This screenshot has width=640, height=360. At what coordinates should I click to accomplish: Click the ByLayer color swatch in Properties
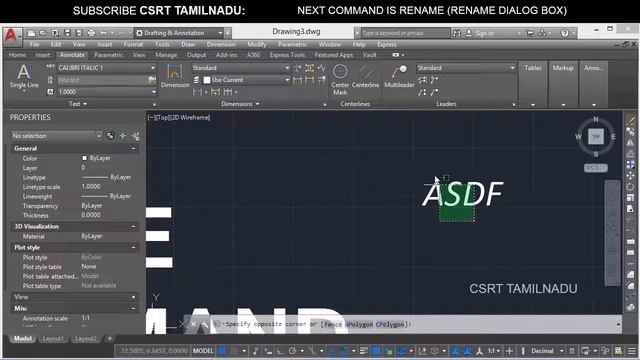pyautogui.click(x=84, y=158)
